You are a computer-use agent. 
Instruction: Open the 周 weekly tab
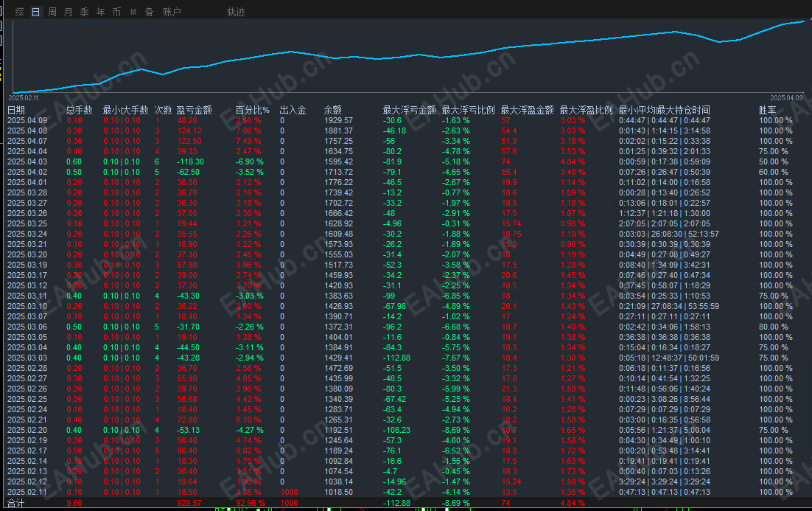52,12
